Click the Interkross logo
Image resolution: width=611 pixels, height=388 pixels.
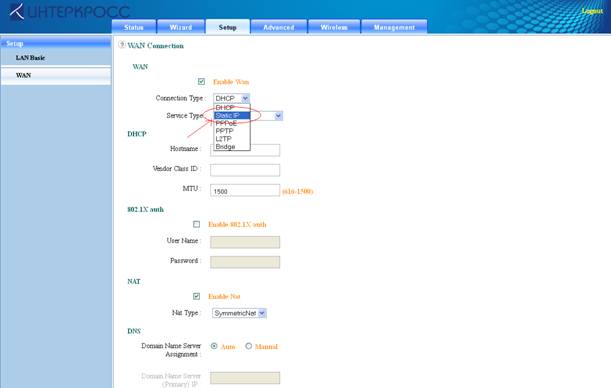point(69,11)
